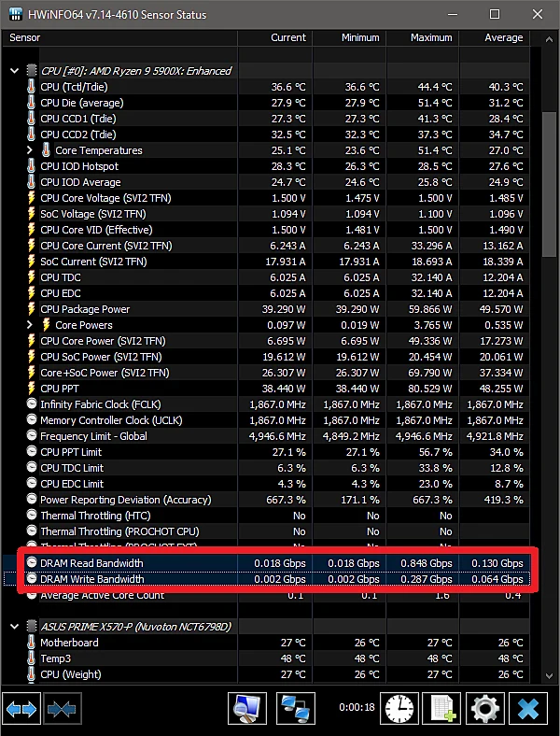This screenshot has width=560, height=736.
Task: Select the CPU CCD1 (Tdie) row
Action: tap(266, 119)
